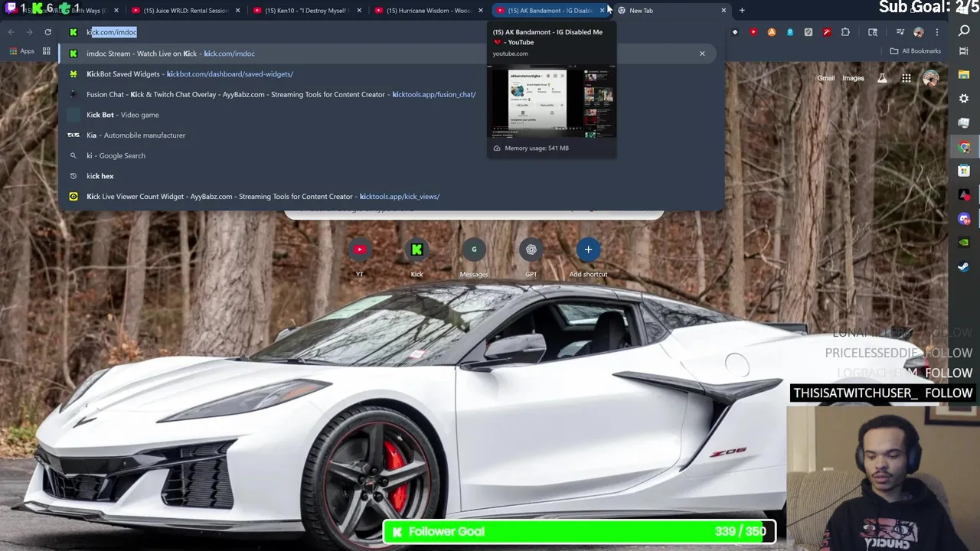The width and height of the screenshot is (980, 551).
Task: Close the Hurricane Wisdom tab
Action: tap(481, 11)
